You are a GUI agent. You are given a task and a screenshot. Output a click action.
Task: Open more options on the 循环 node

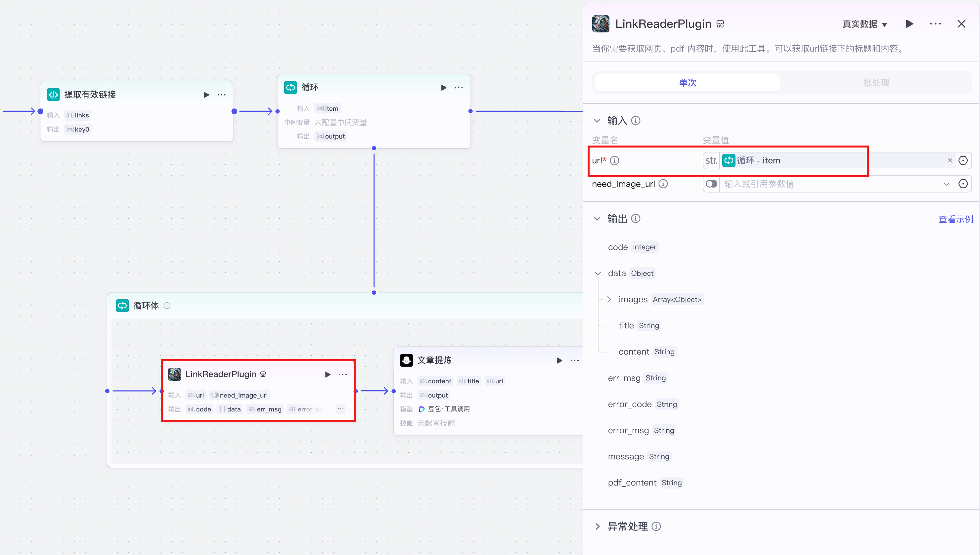click(459, 88)
